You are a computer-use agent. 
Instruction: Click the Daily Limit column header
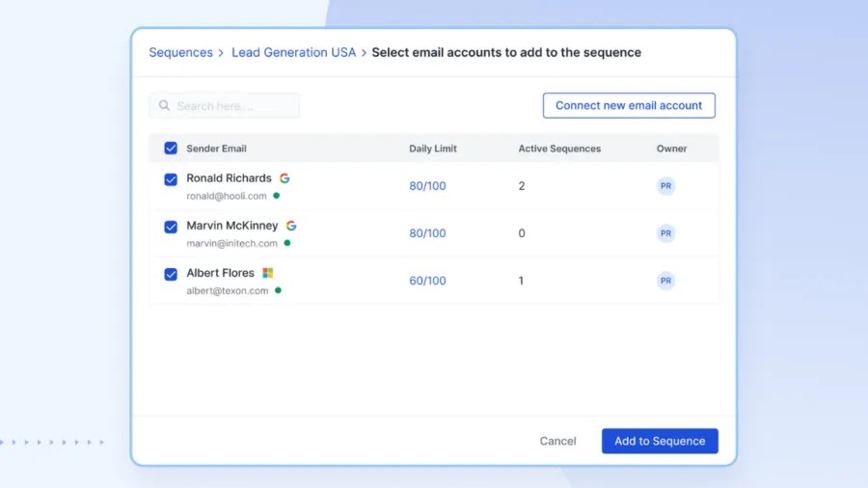click(433, 149)
